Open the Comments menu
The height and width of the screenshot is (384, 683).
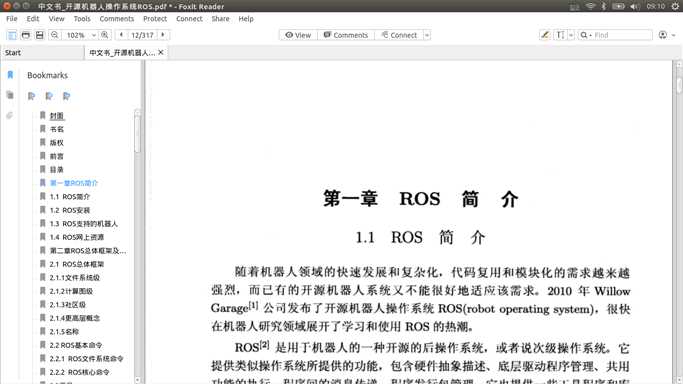click(x=117, y=19)
